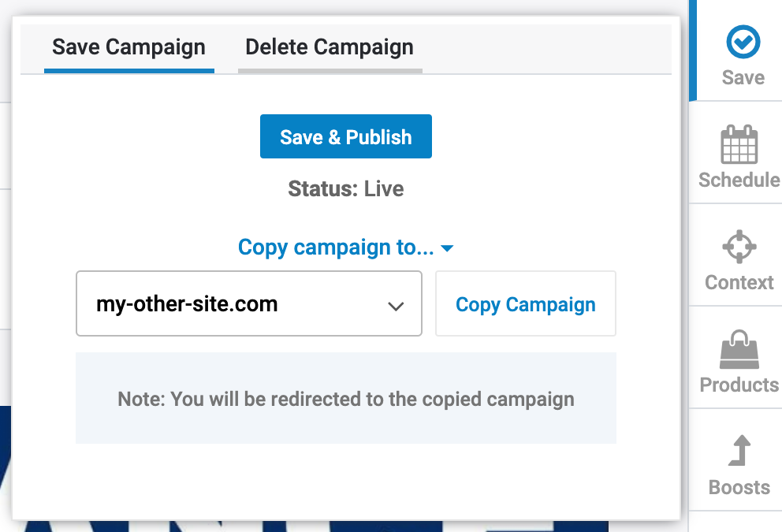Select the Context crosshair icon
Image resolution: width=782 pixels, height=532 pixels.
tap(739, 247)
